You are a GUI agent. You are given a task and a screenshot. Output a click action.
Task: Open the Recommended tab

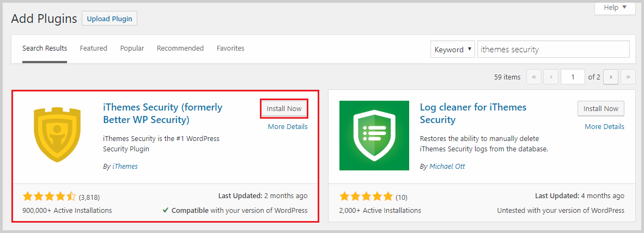coord(180,48)
